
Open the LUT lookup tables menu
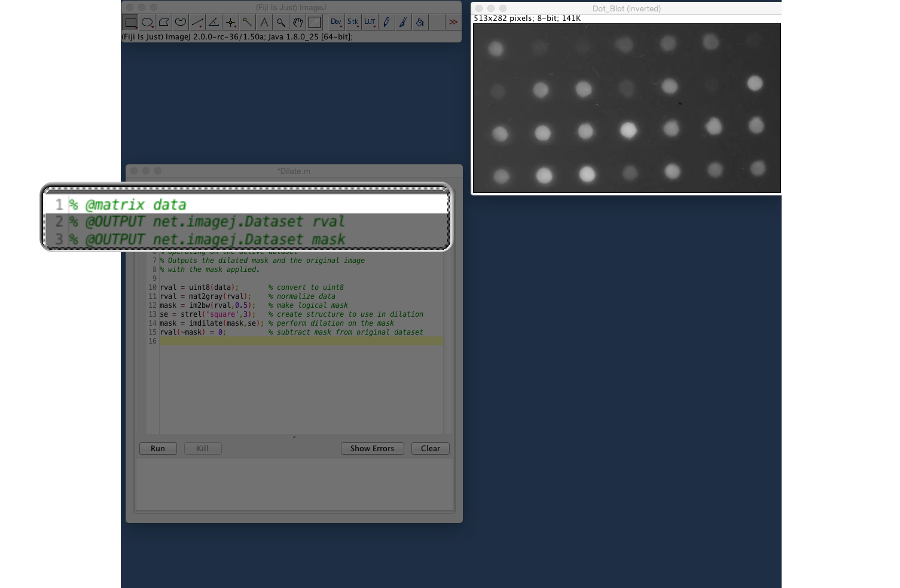pos(370,23)
